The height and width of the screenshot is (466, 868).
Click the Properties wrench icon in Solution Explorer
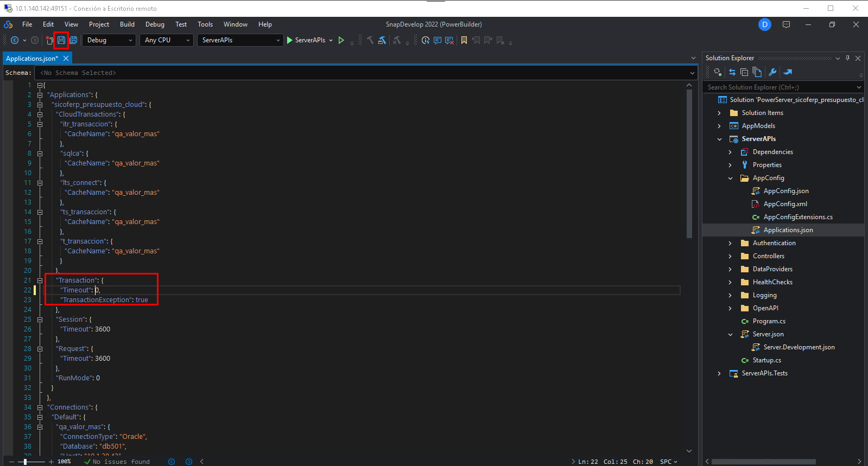coord(772,72)
